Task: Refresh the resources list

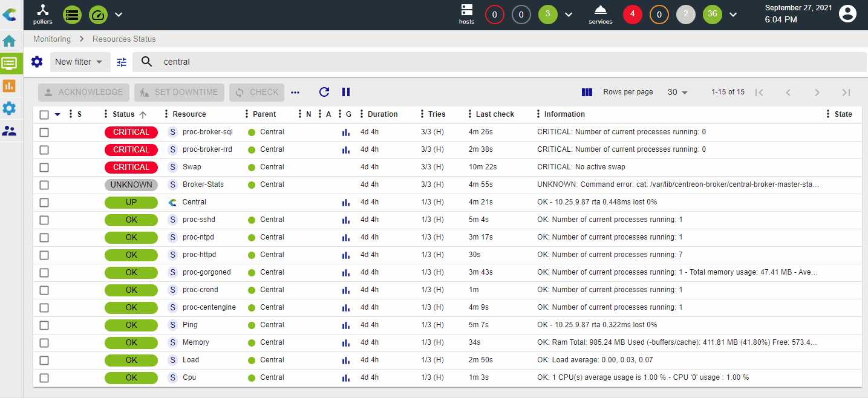Action: pyautogui.click(x=324, y=92)
